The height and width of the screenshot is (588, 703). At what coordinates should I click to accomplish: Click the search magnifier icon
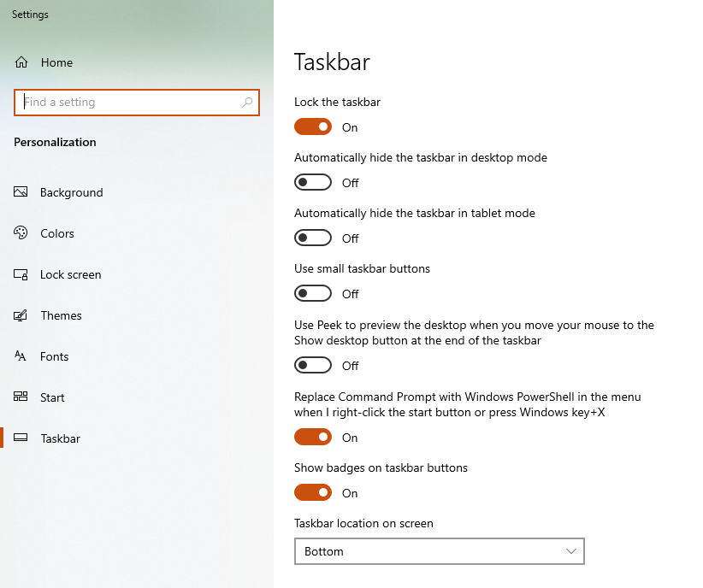coord(247,103)
